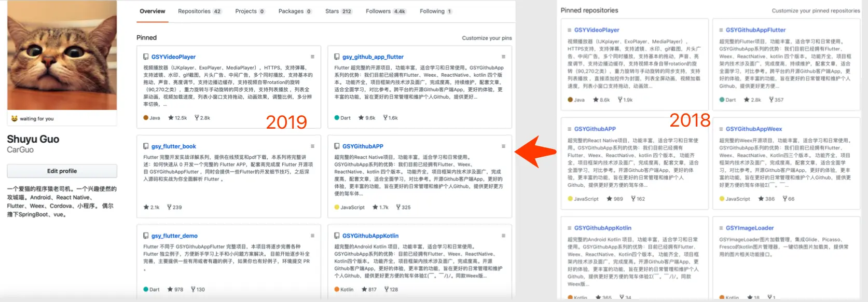Open the gsy_flutter_demo repository link
The width and height of the screenshot is (868, 302).
pyautogui.click(x=174, y=236)
